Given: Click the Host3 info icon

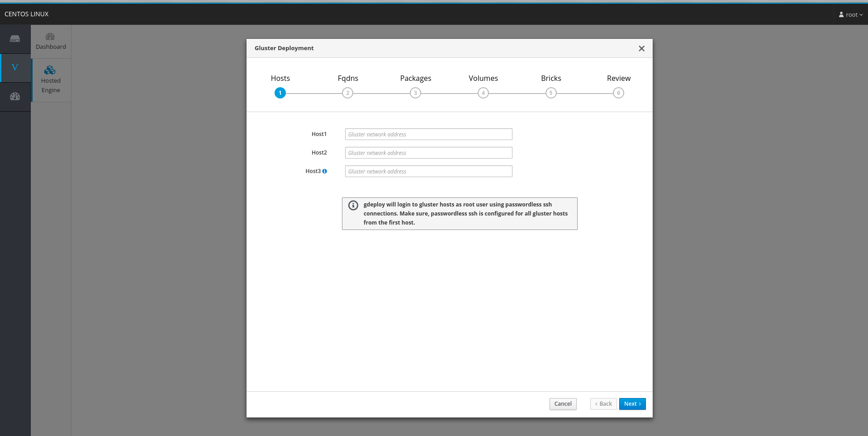Looking at the screenshot, I should tap(324, 171).
